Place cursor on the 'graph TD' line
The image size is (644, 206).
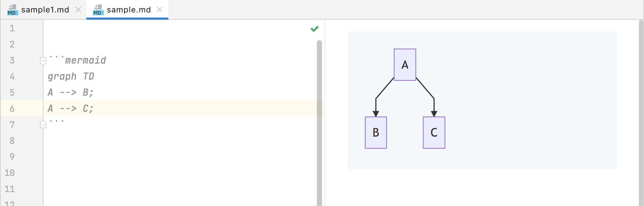tap(71, 76)
